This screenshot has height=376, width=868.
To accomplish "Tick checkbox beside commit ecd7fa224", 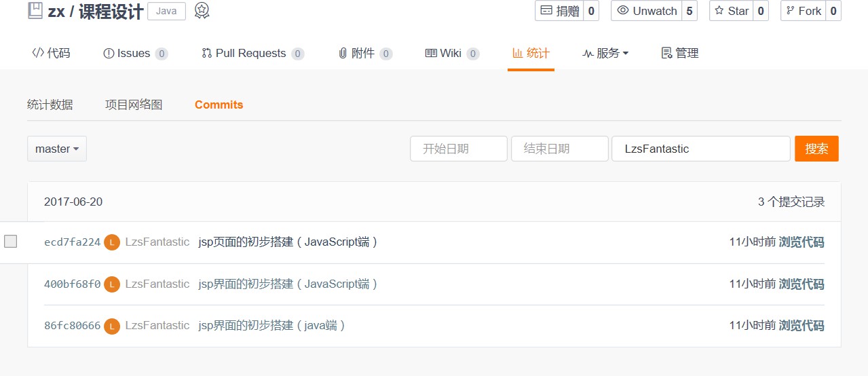I will [10, 241].
